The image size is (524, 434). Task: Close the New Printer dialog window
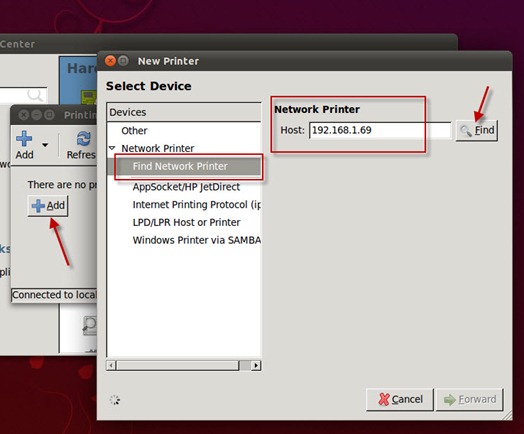pos(110,61)
